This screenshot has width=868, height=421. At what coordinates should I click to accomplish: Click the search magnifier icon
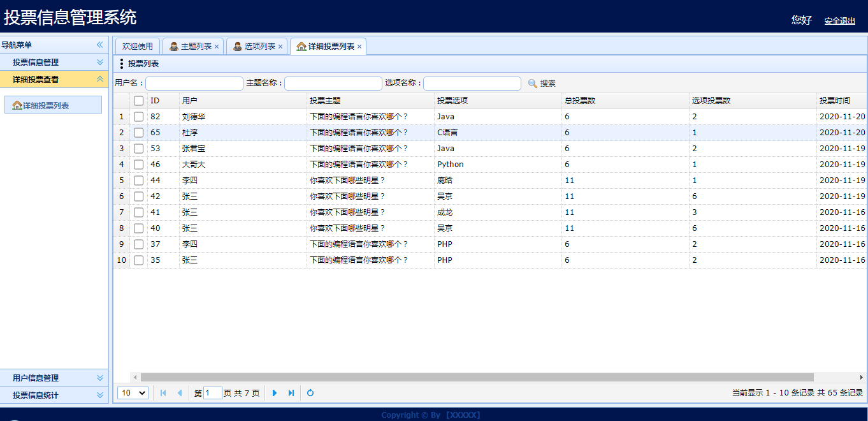[533, 84]
